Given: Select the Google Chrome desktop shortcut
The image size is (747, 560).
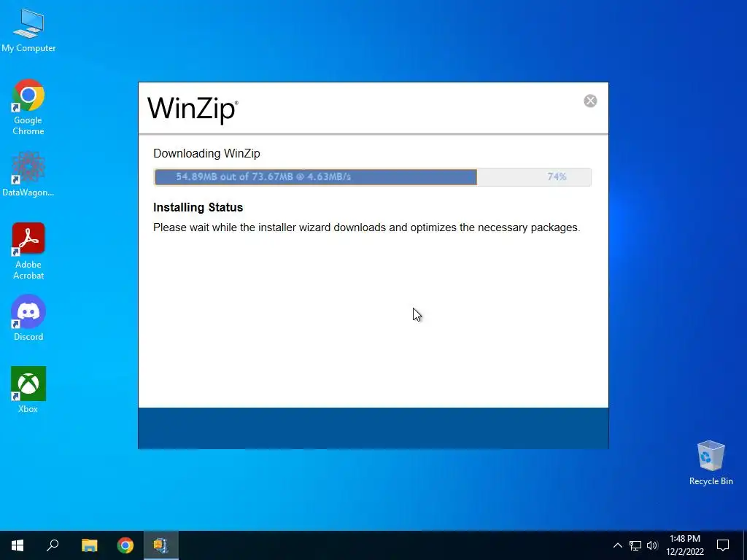Looking at the screenshot, I should coord(28,107).
